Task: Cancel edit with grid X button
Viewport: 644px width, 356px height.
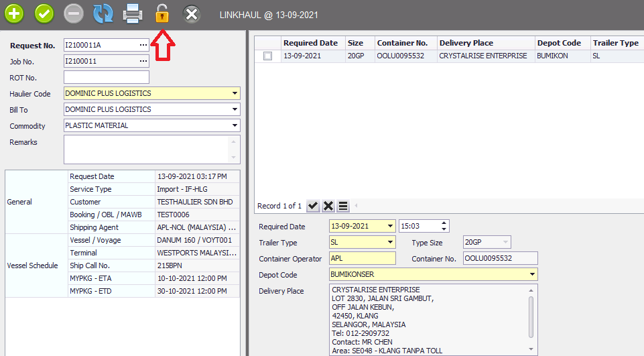Action: click(x=328, y=206)
